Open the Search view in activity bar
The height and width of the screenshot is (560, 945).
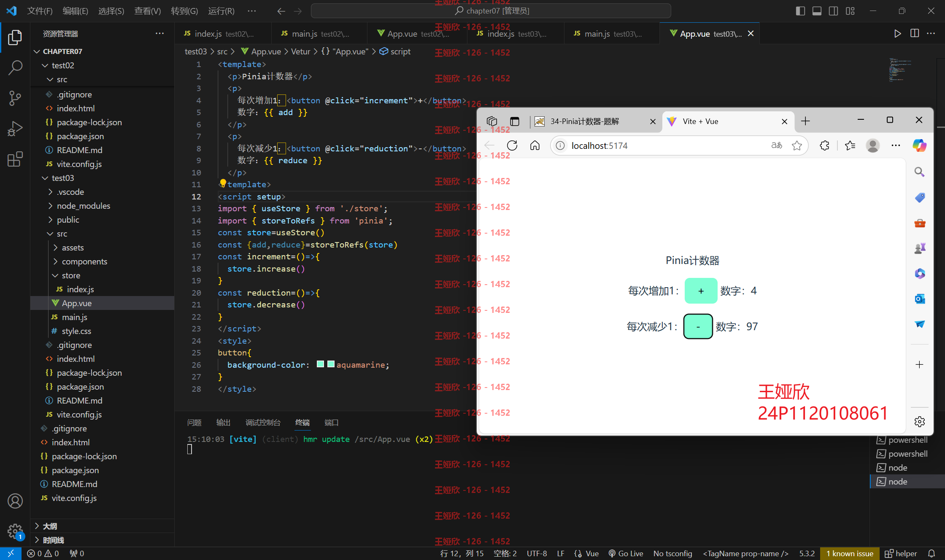[15, 67]
